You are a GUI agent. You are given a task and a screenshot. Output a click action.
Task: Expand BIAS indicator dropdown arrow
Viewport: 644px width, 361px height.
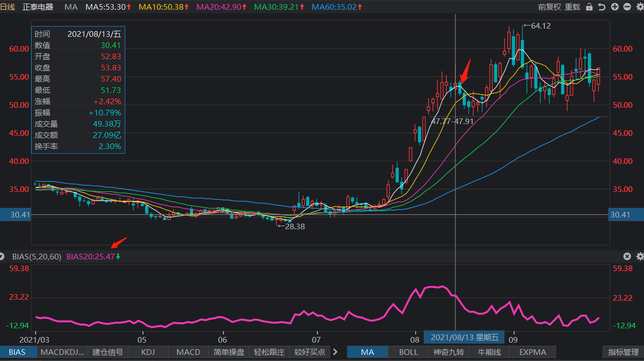[x=3, y=256]
